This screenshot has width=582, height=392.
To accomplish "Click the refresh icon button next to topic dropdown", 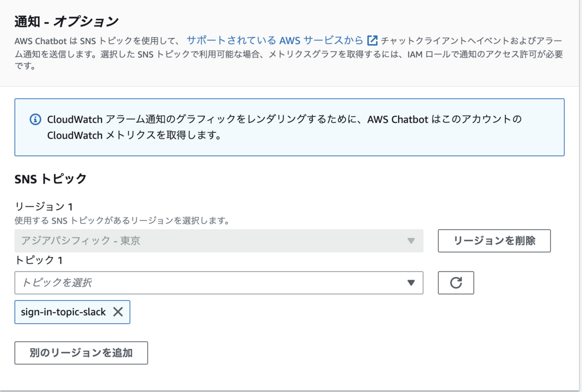I will [x=456, y=283].
